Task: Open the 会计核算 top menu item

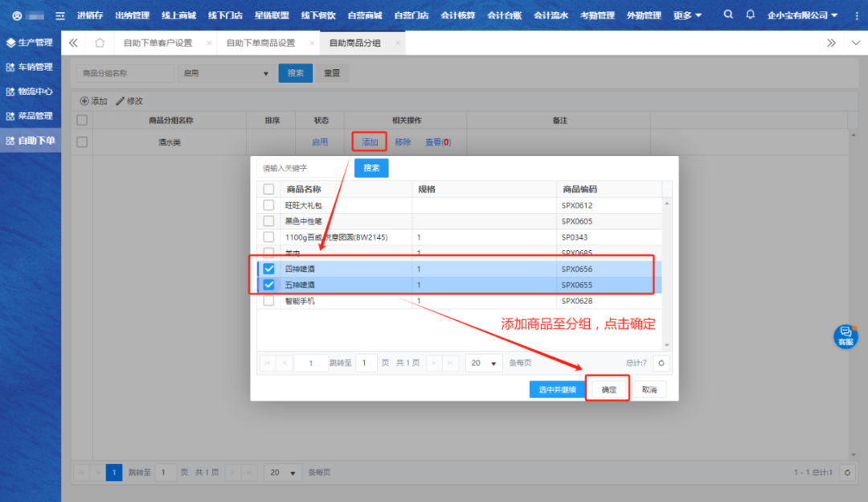Action: point(457,15)
